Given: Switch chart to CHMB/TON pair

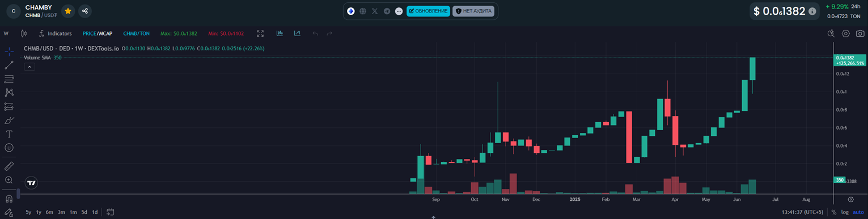Looking at the screenshot, I should pyautogui.click(x=137, y=33).
